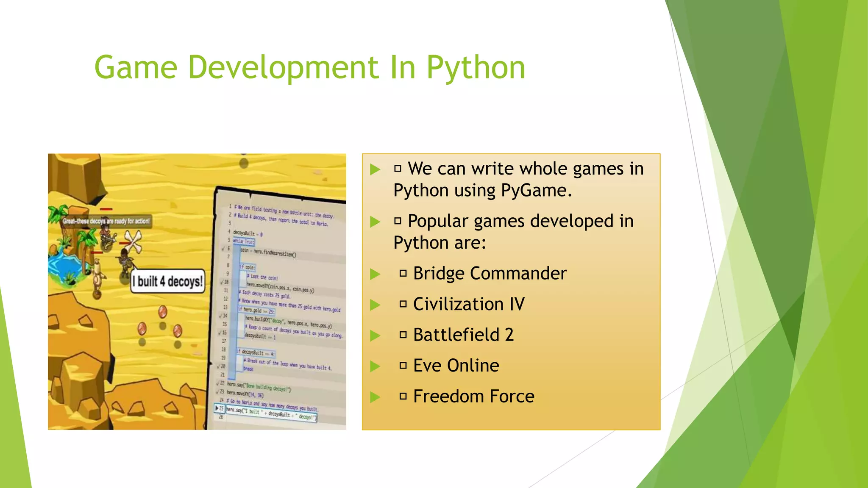Click the 'I built 4 decoys!' speech bubble

pyautogui.click(x=168, y=281)
